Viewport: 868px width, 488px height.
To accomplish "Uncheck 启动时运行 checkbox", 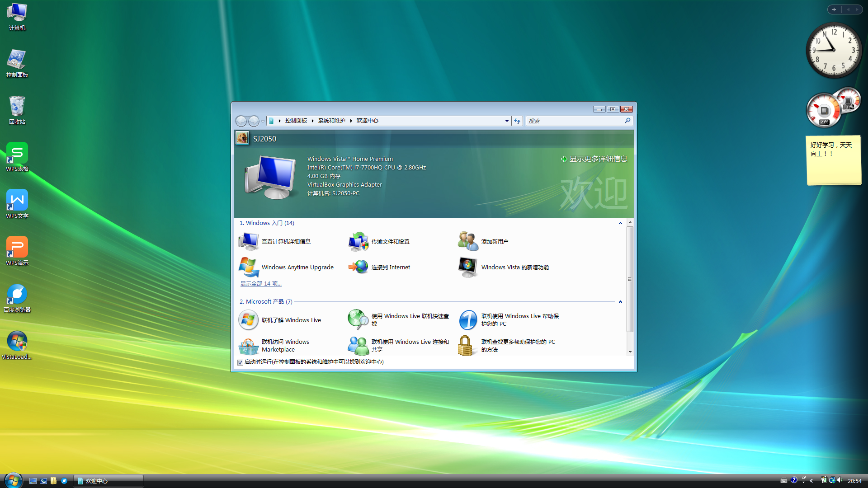I will tap(240, 362).
